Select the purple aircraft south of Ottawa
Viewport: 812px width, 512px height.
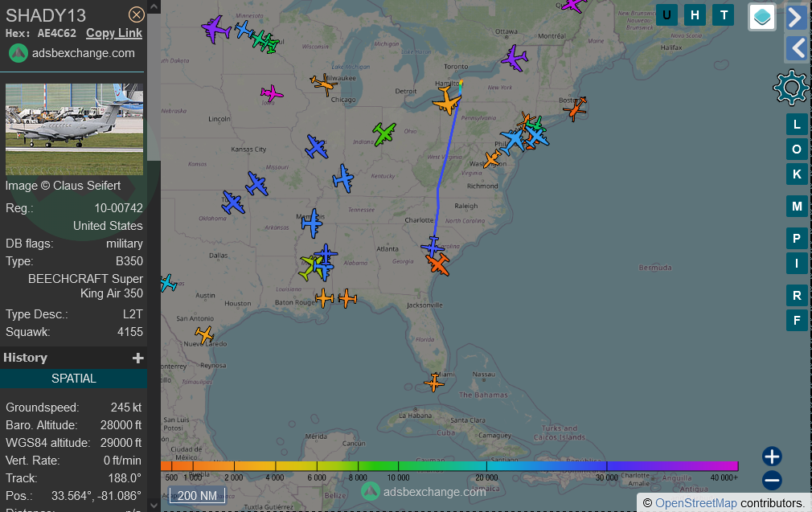click(515, 57)
